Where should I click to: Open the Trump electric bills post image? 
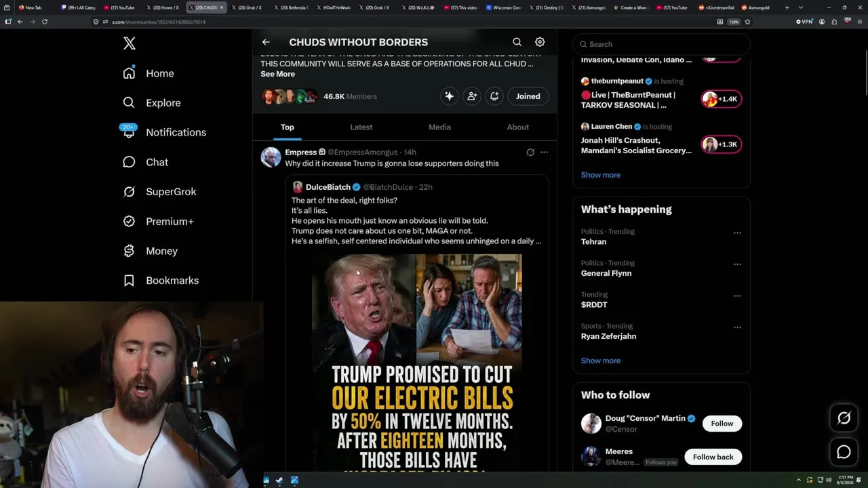(417, 363)
